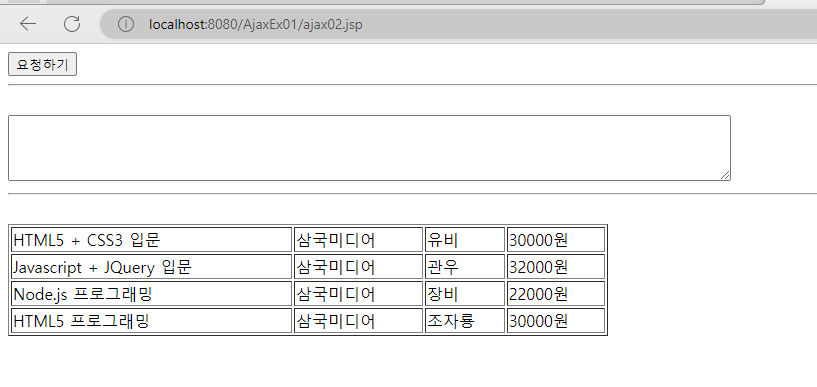
Task: Select the cell 'HTML5 + CSS3 입문'
Action: [x=151, y=240]
